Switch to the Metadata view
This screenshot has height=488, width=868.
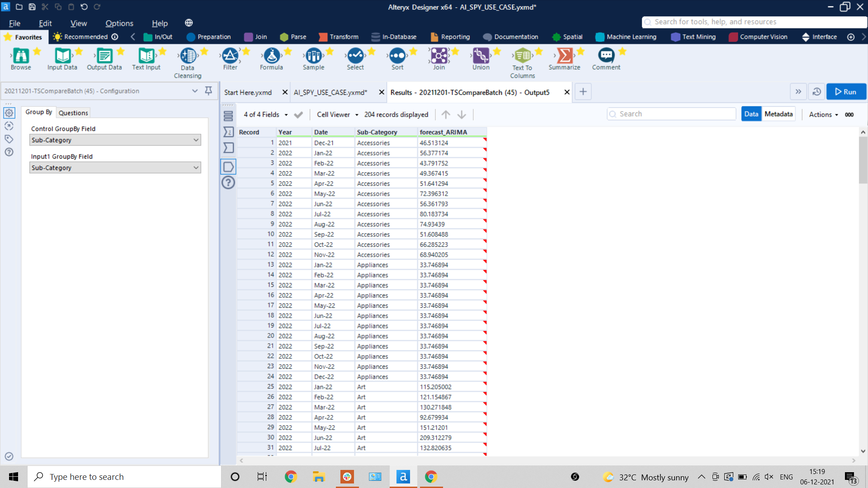pos(778,114)
